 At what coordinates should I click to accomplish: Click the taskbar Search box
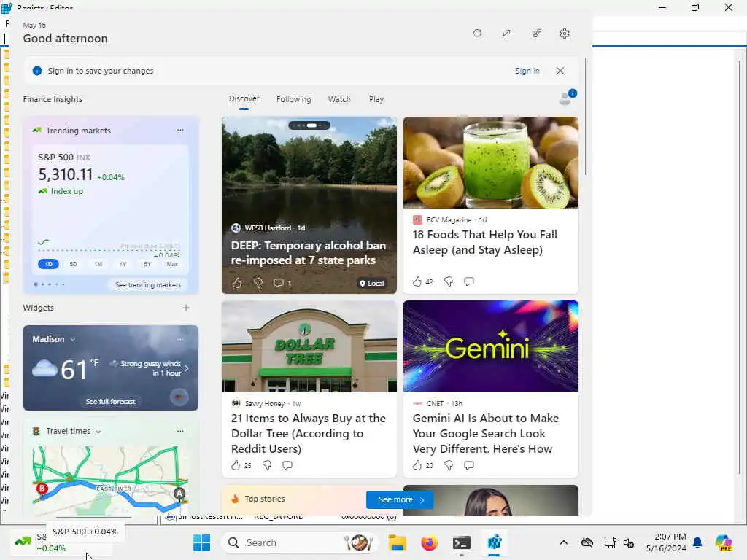300,542
